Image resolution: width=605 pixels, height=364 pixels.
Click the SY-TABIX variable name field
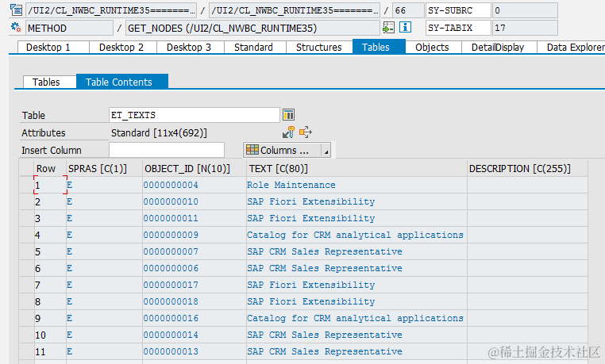458,28
